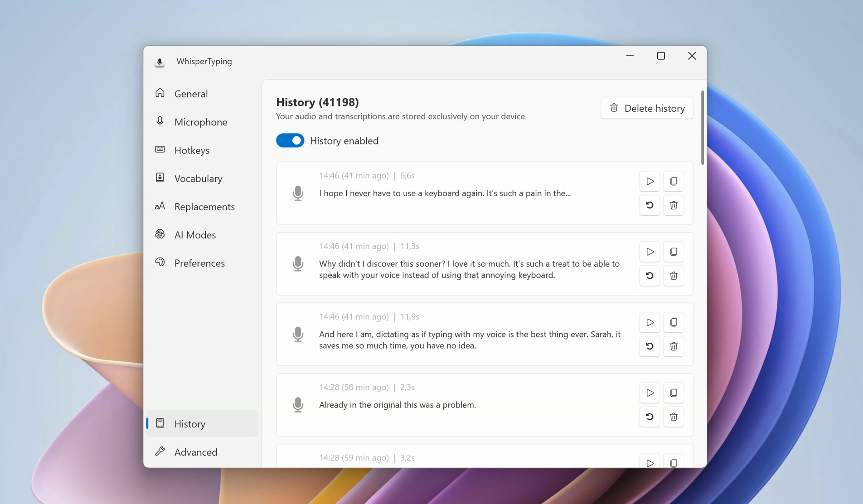Click the home icon beside General
This screenshot has height=504, width=863.
coord(160,93)
